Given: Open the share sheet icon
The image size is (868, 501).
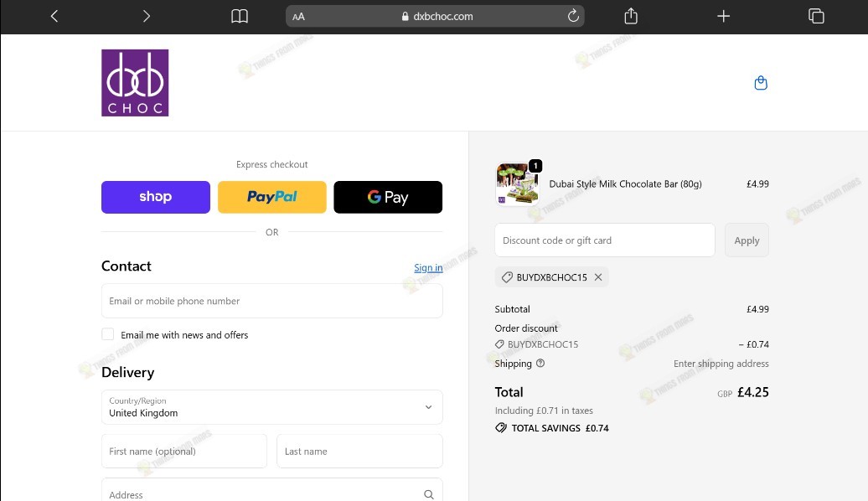Looking at the screenshot, I should [x=631, y=16].
